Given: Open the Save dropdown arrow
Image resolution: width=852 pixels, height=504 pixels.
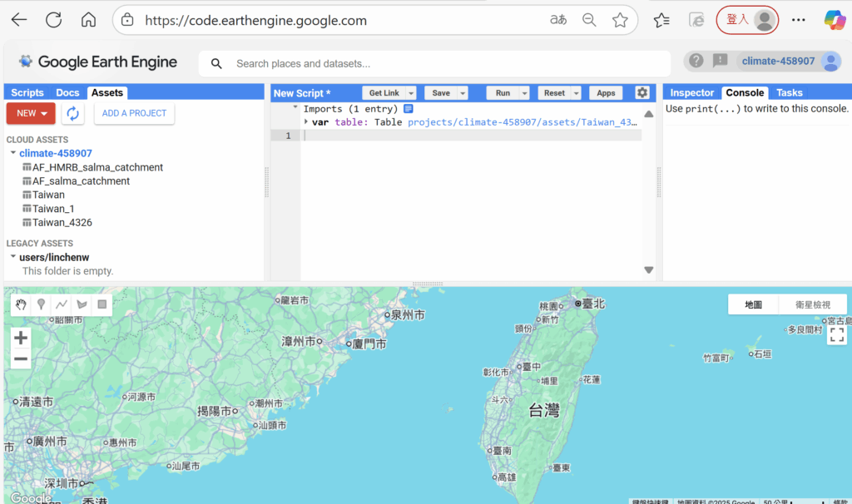Looking at the screenshot, I should pyautogui.click(x=463, y=93).
